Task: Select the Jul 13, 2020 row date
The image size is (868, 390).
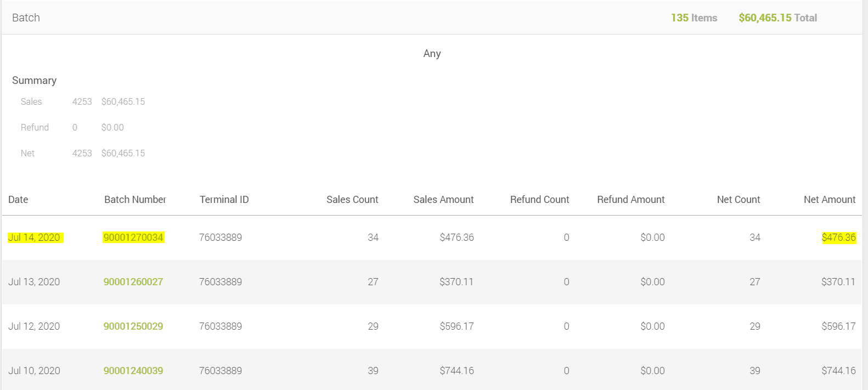Action: (x=34, y=282)
